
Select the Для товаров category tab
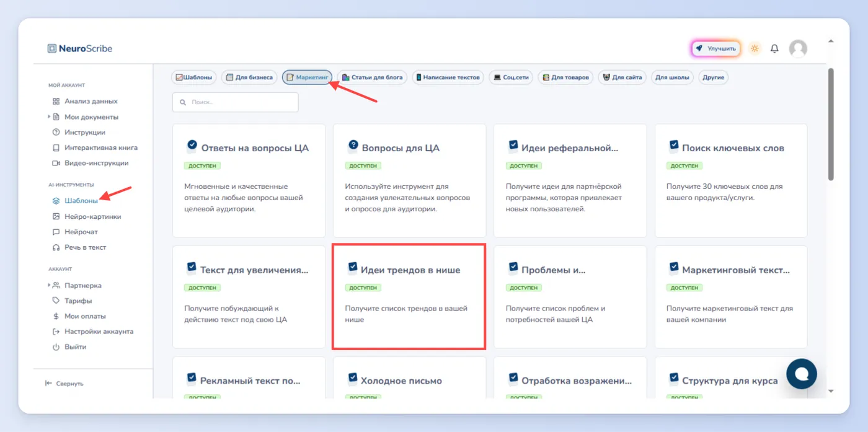tap(565, 77)
